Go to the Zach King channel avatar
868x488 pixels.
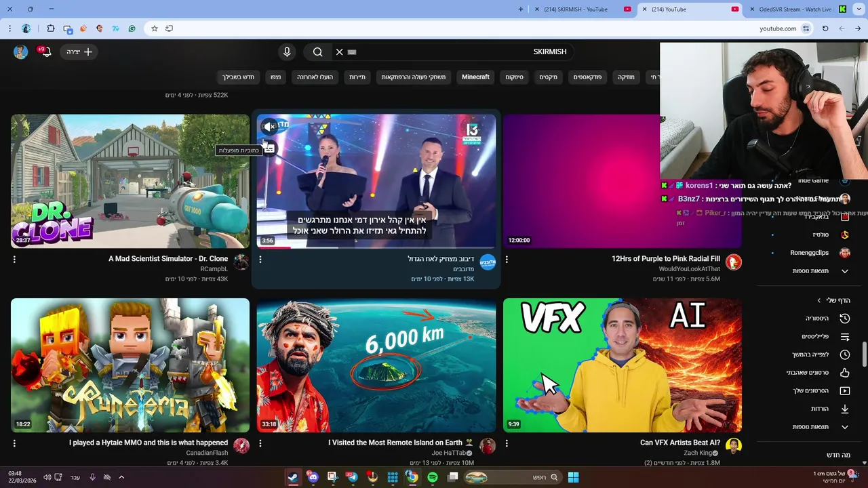(733, 446)
